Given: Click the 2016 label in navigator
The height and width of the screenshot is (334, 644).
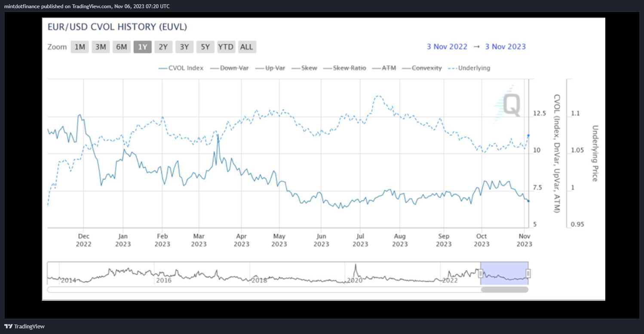Looking at the screenshot, I should click(x=164, y=280).
